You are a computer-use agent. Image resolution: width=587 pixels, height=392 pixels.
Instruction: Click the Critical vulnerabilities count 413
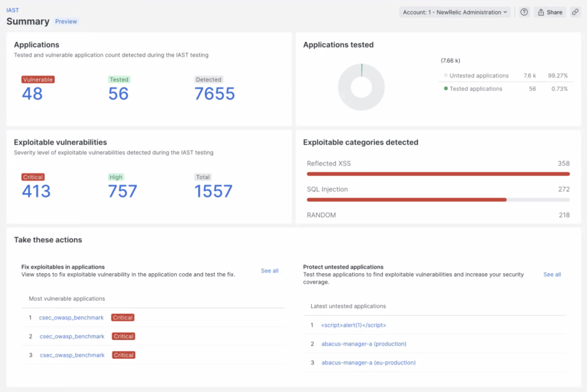coord(36,191)
